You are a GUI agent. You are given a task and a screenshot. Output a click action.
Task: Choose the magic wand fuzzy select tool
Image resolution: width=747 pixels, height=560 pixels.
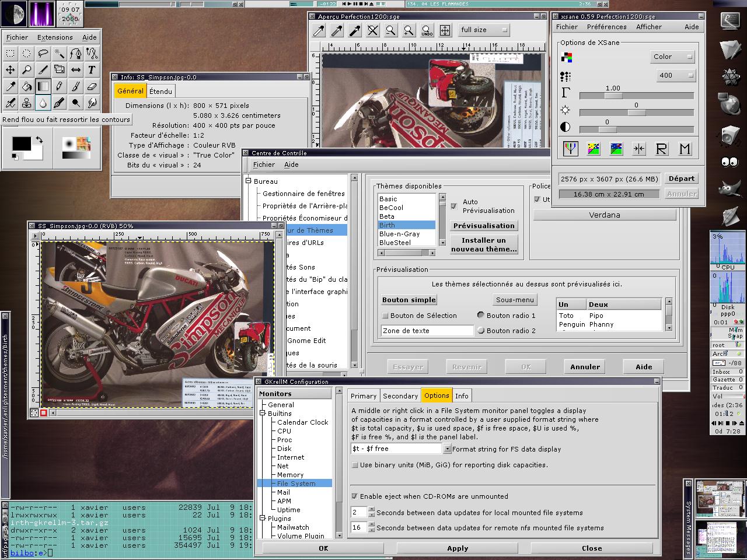coord(59,54)
